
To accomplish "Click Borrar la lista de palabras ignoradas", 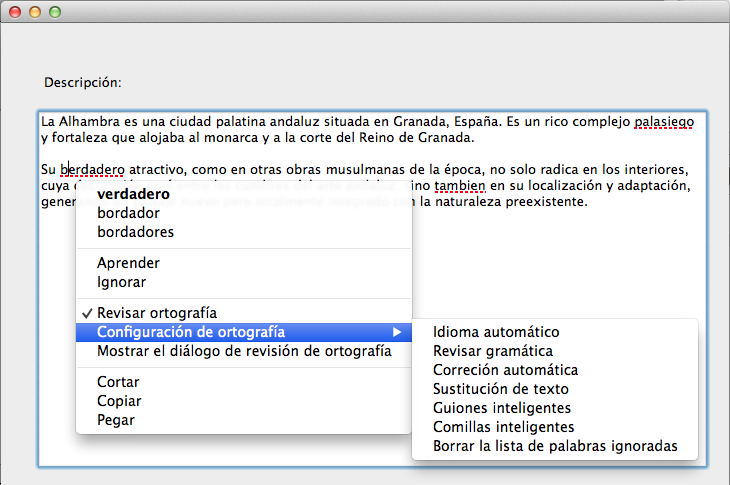I will tap(555, 446).
